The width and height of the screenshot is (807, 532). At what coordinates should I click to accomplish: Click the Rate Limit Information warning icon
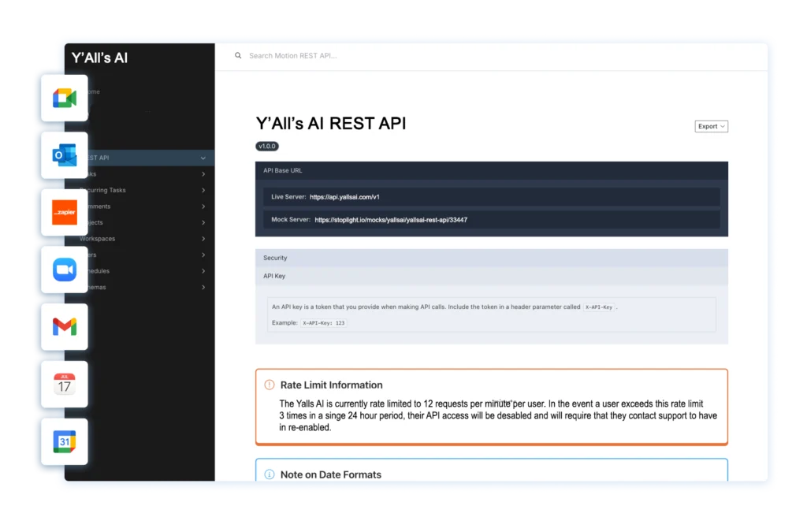tap(271, 385)
